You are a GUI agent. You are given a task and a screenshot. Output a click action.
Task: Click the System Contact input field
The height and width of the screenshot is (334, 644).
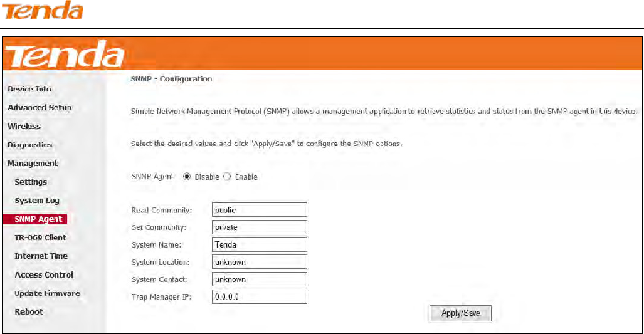[259, 279]
